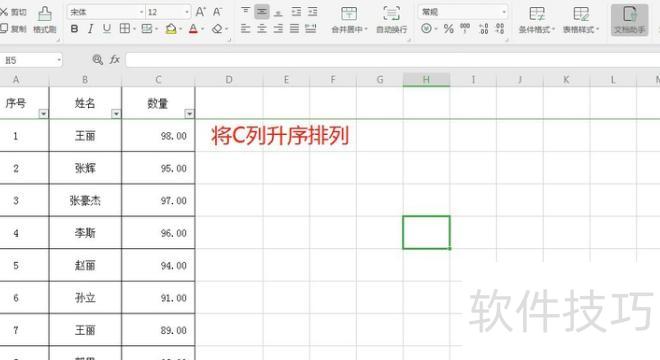Select column C header
The image size is (660, 360).
tap(158, 79)
